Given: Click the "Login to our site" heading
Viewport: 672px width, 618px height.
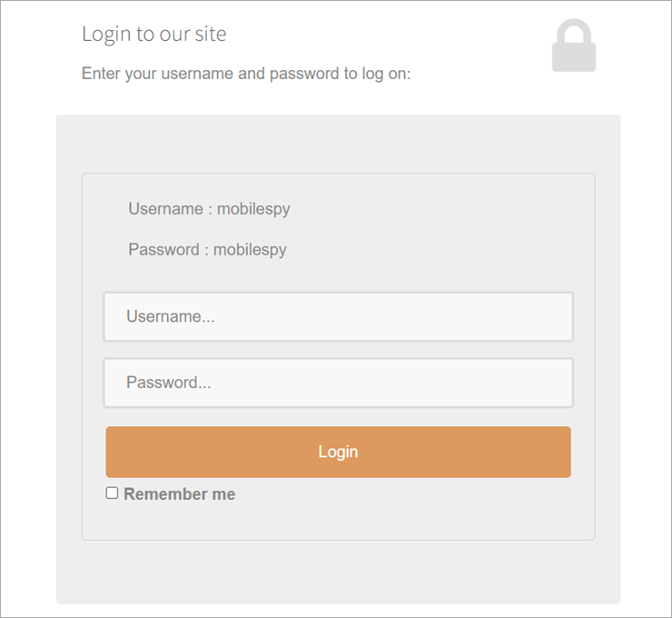Looking at the screenshot, I should tap(154, 35).
